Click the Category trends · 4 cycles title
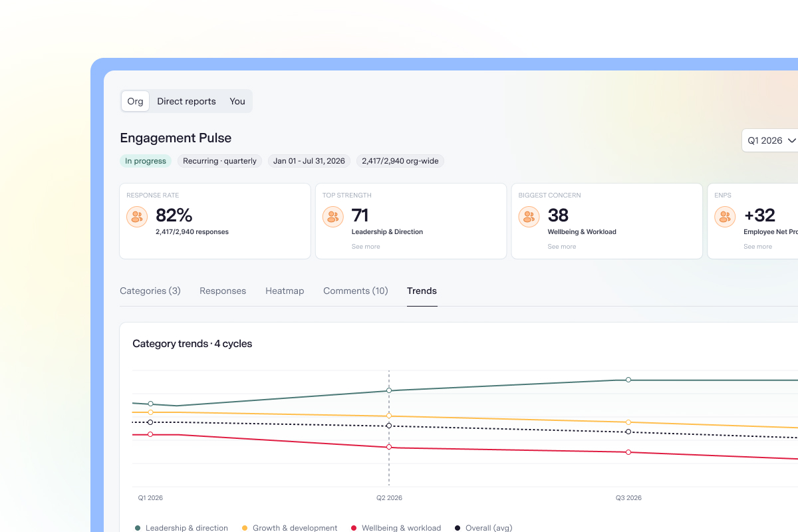The image size is (798, 532). (x=192, y=344)
